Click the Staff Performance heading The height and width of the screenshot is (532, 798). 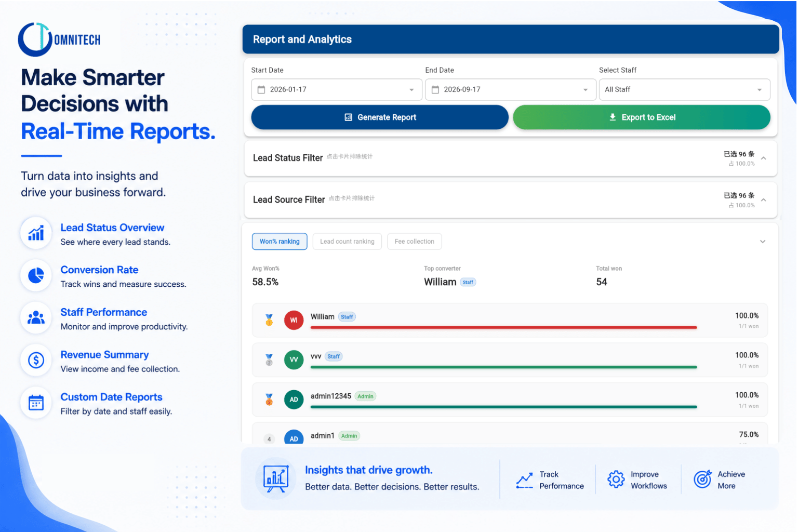[x=104, y=312]
